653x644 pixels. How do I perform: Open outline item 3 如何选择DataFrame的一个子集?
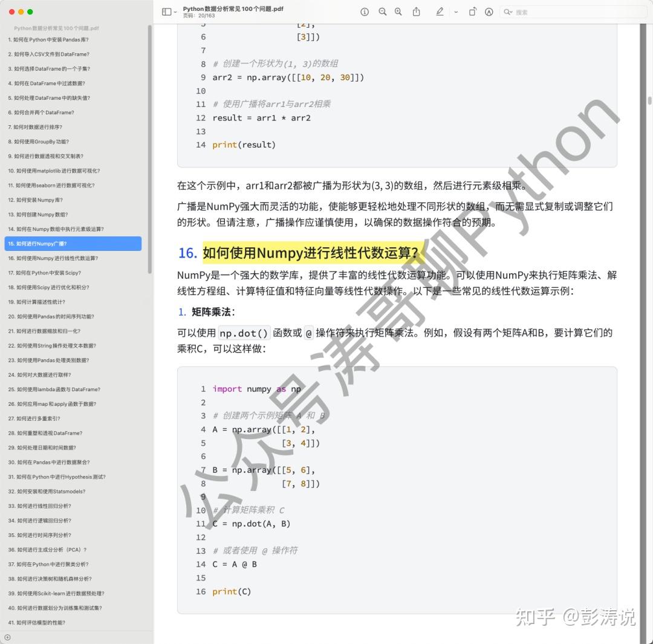(x=49, y=69)
